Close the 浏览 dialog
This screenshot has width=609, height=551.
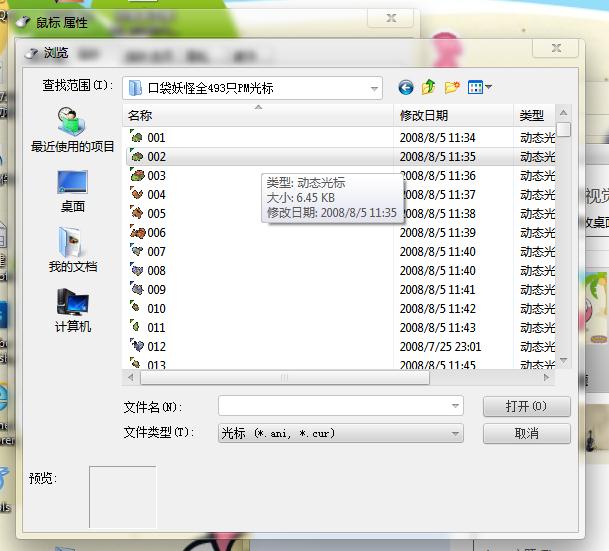[557, 48]
